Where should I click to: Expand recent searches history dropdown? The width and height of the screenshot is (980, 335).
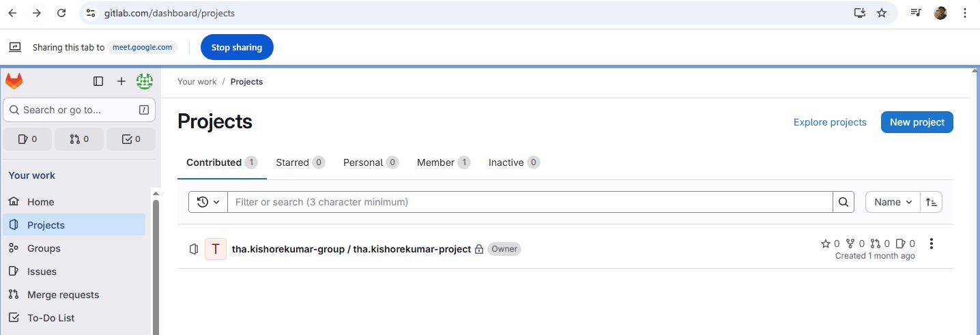(208, 202)
